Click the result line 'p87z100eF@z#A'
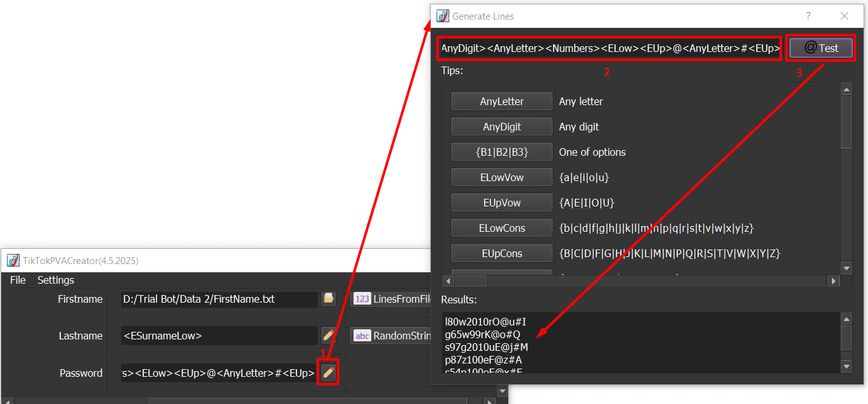This screenshot has width=868, height=404. (484, 360)
